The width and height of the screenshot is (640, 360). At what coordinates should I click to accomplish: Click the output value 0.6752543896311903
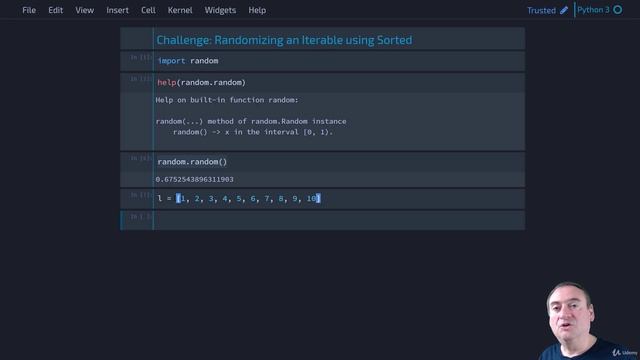(195, 180)
